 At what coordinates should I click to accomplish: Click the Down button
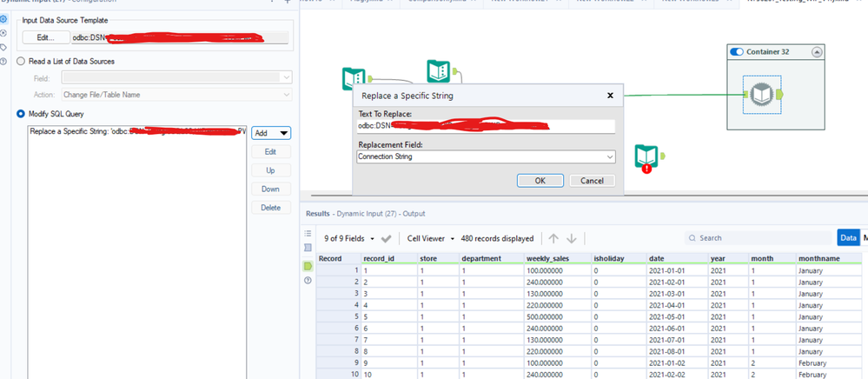click(271, 189)
